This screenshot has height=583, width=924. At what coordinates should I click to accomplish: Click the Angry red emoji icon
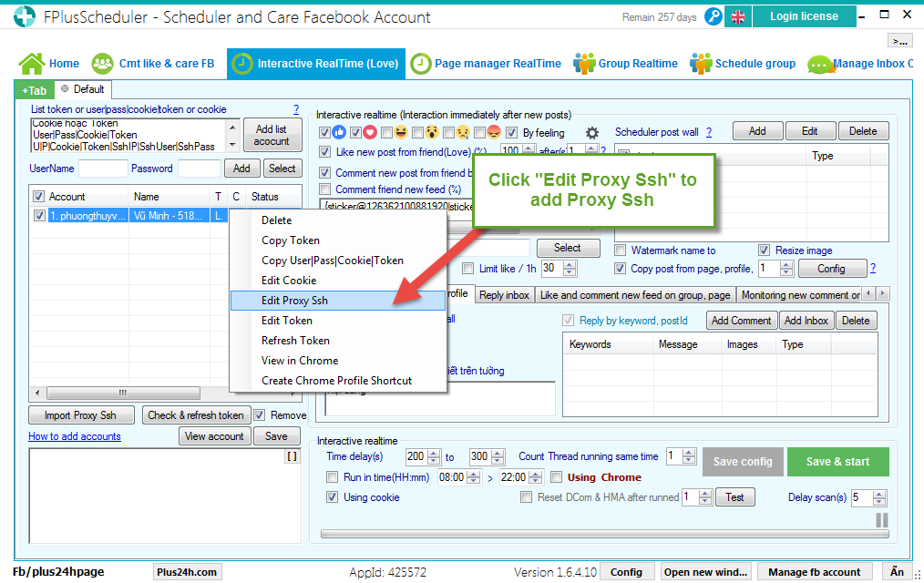click(x=494, y=132)
